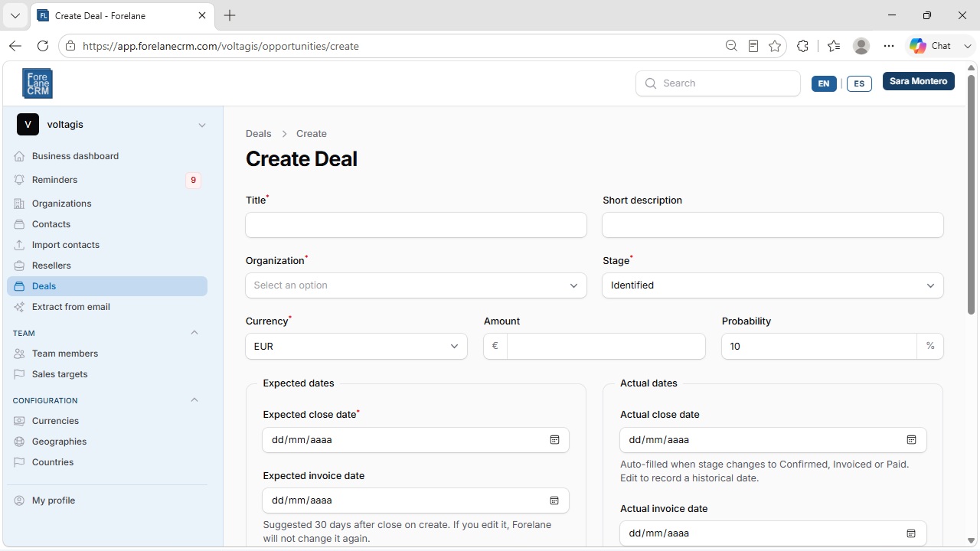Open the Expected invoice date calendar picker
Image resolution: width=980 pixels, height=551 pixels.
click(554, 500)
